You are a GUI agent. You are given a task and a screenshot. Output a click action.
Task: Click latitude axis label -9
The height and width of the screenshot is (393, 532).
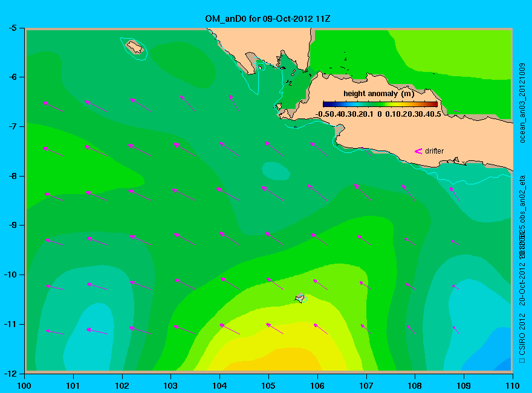(13, 225)
